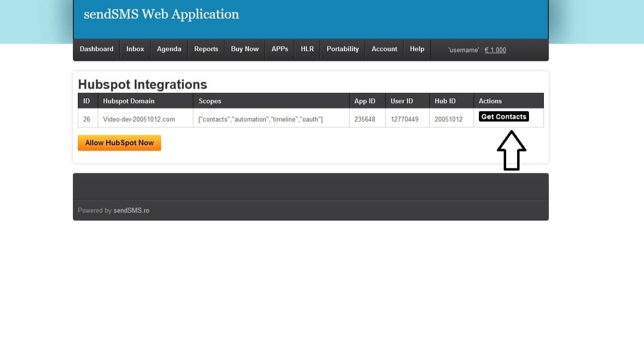Go to the Account menu
This screenshot has height=362, width=644.
coord(384,49)
